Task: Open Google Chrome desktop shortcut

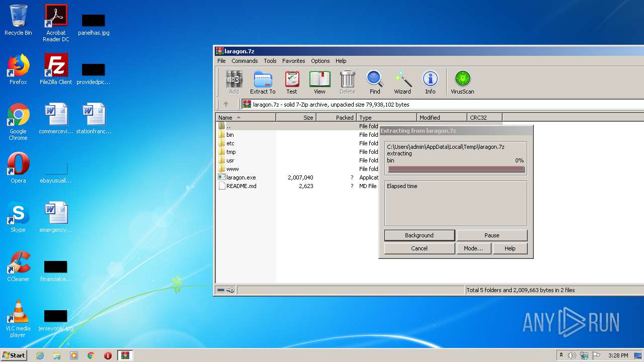Action: pyautogui.click(x=18, y=122)
